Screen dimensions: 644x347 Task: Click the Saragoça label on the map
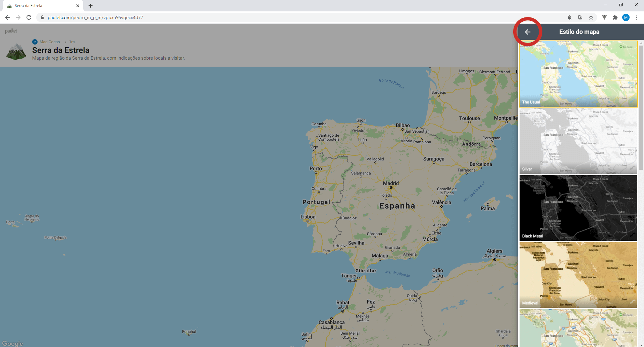[x=434, y=159]
